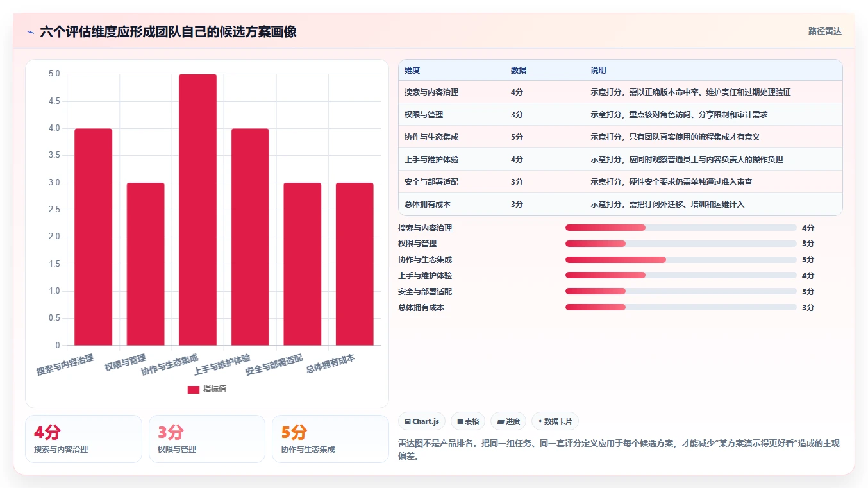This screenshot has height=488, width=868.
Task: Click the tallest chart bar, 协作与生态集成
Action: click(x=197, y=210)
